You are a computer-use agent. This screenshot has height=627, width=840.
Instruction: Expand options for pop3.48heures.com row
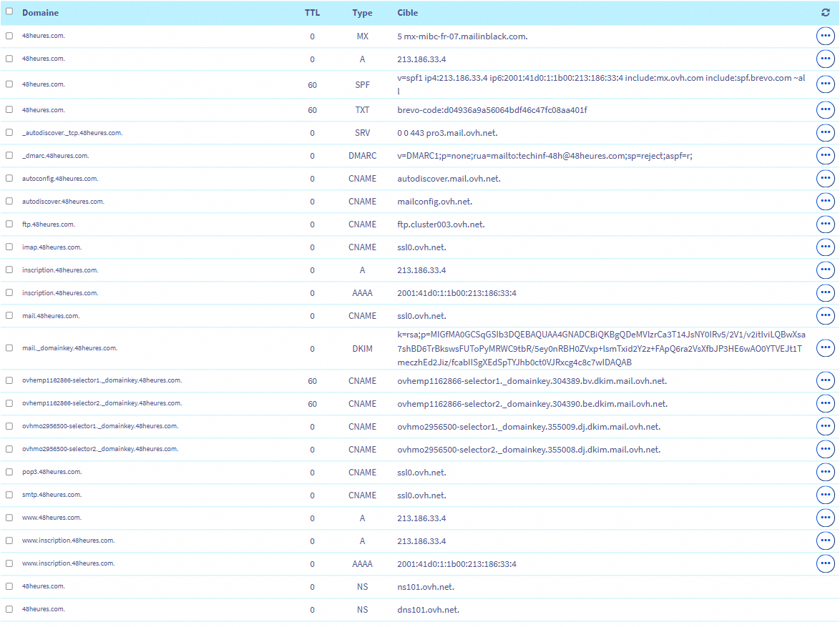(825, 473)
